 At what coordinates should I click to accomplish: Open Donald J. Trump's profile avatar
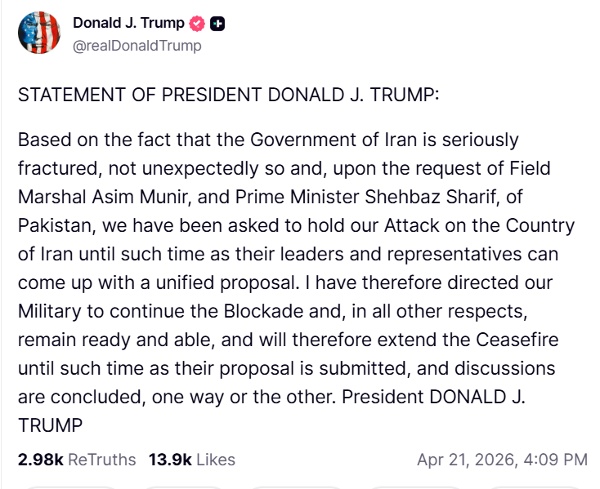(39, 33)
